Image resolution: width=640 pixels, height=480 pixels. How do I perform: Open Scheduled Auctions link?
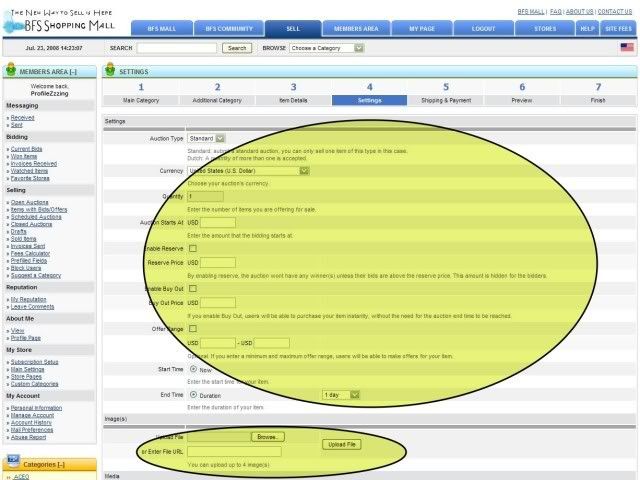[36, 217]
